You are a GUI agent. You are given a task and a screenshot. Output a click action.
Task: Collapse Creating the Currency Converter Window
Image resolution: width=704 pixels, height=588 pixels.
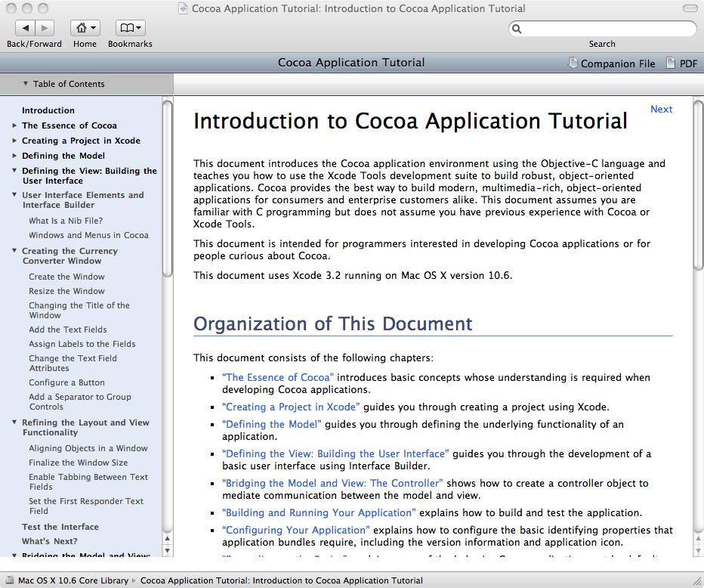(14, 251)
